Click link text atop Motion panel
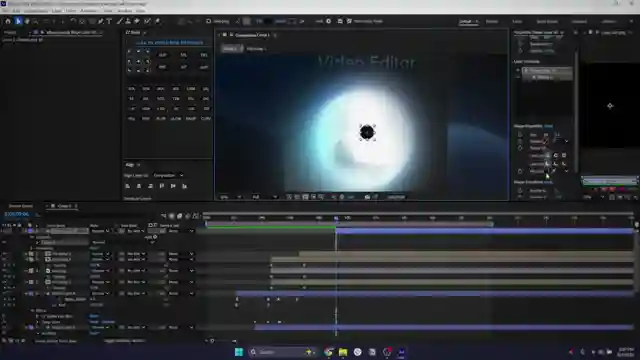Screen dimensions: 640x360 pos(169,42)
